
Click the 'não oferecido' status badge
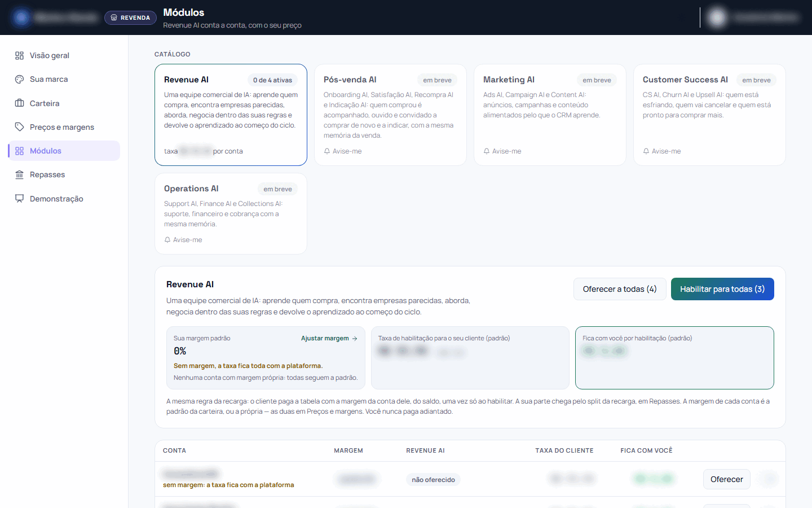point(433,480)
